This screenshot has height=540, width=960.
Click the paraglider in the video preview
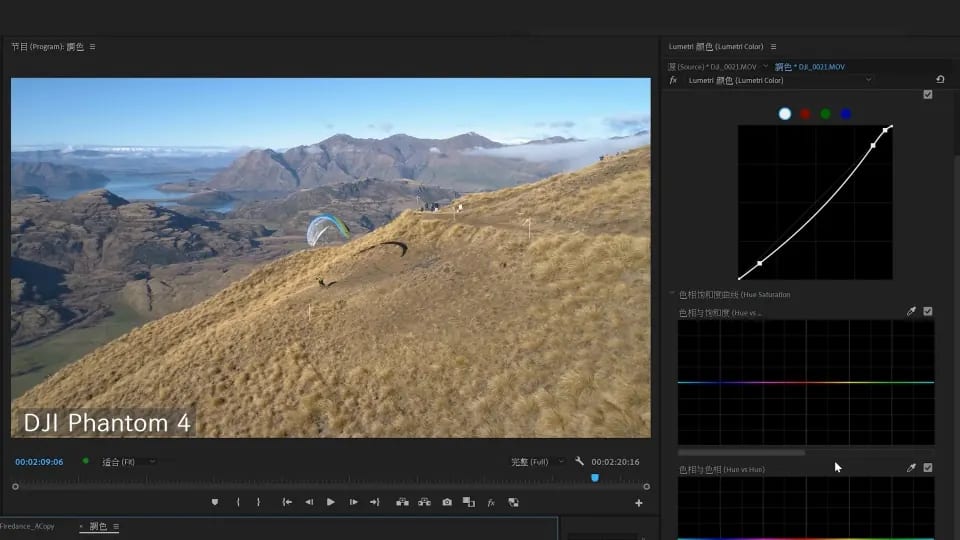(328, 229)
